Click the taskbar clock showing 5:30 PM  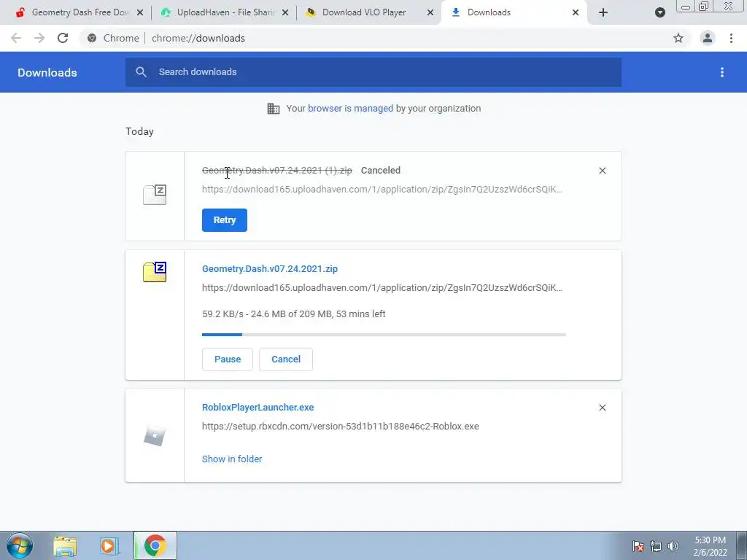tap(710, 546)
